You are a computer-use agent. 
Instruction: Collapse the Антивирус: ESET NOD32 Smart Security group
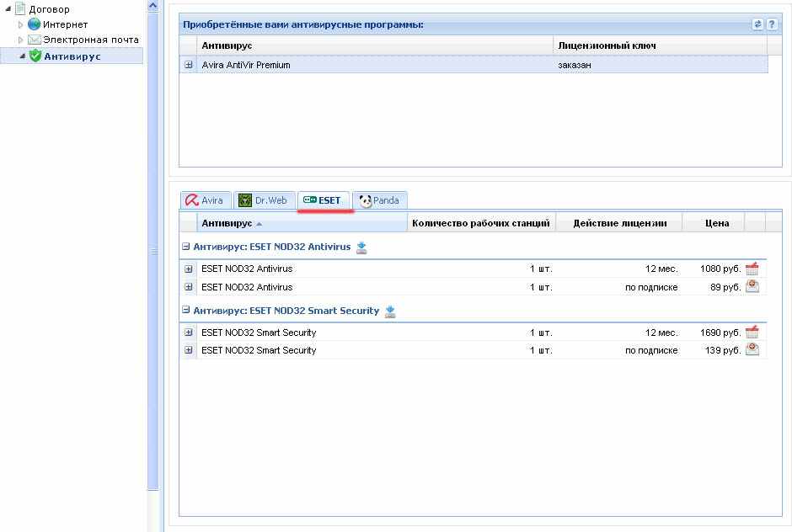pyautogui.click(x=185, y=310)
